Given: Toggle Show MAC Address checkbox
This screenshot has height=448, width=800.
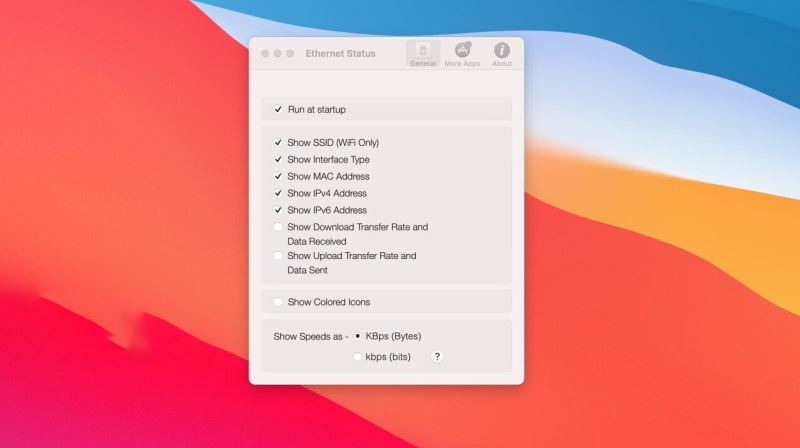Looking at the screenshot, I should click(x=278, y=176).
